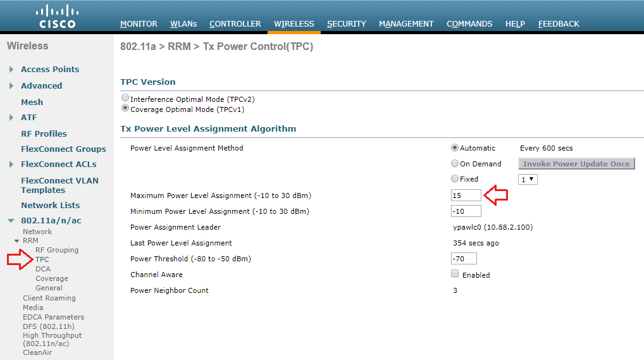Open the WLANs menu
The height and width of the screenshot is (360, 644).
pos(183,24)
